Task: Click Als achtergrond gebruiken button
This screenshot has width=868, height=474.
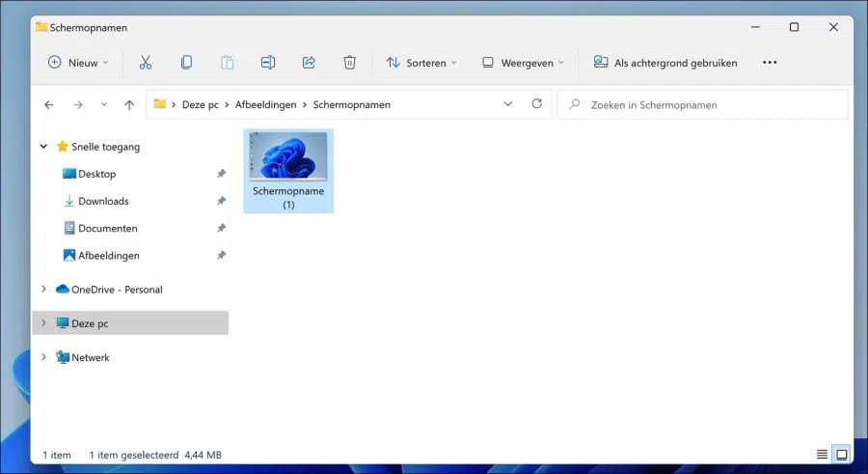Action: tap(665, 63)
